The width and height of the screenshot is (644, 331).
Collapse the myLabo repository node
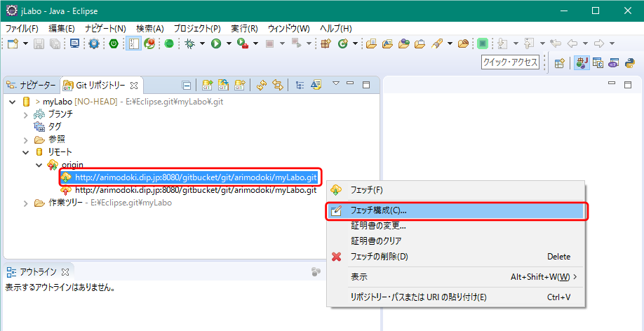coord(12,102)
